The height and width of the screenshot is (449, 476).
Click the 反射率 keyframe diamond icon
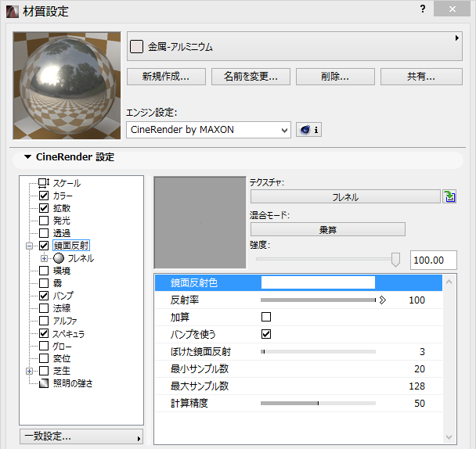[x=383, y=300]
